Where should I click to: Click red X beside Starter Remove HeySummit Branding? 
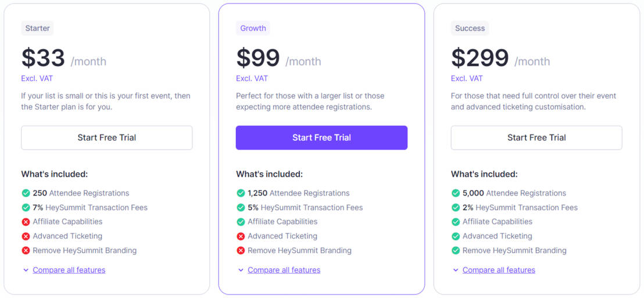point(26,251)
